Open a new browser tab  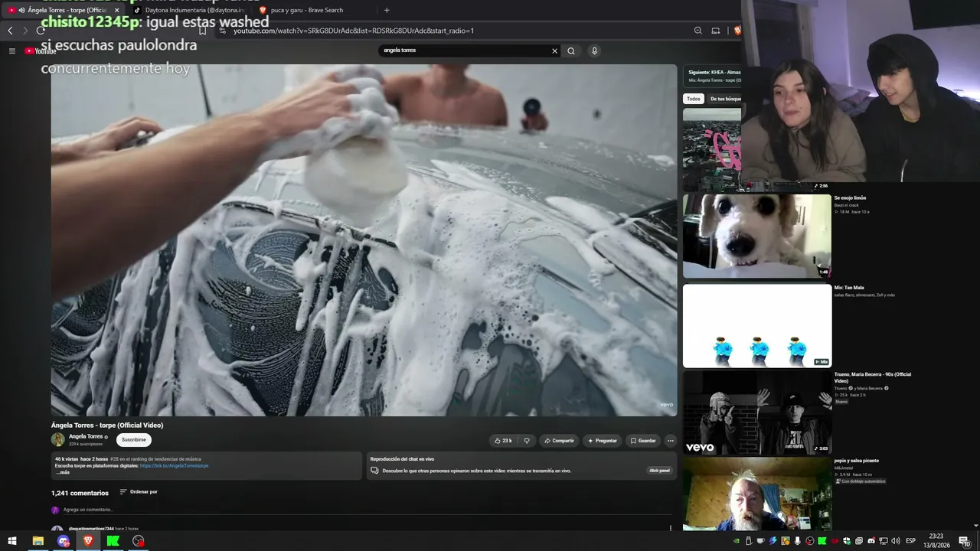[x=387, y=10]
